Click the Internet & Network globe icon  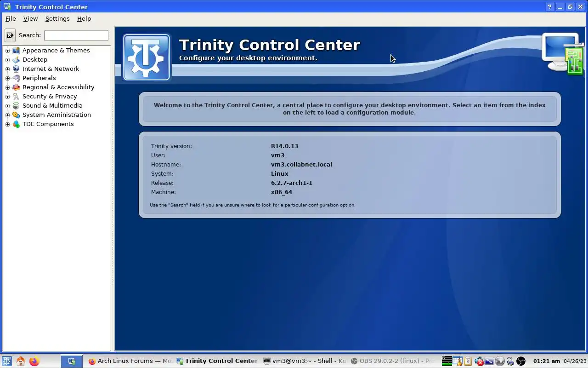coord(16,69)
